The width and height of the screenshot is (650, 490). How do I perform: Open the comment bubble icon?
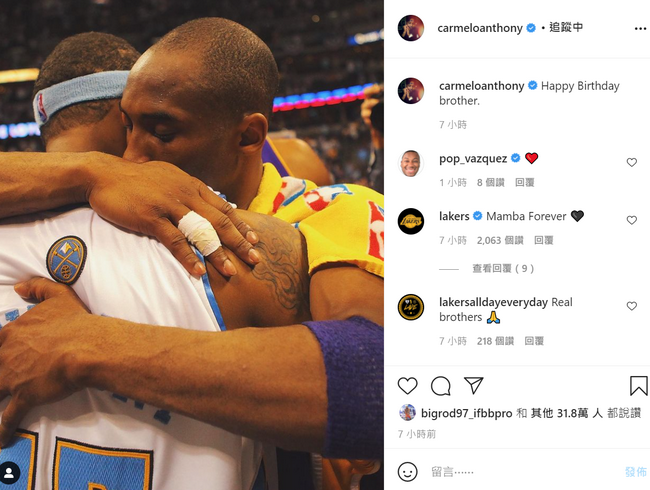click(441, 386)
